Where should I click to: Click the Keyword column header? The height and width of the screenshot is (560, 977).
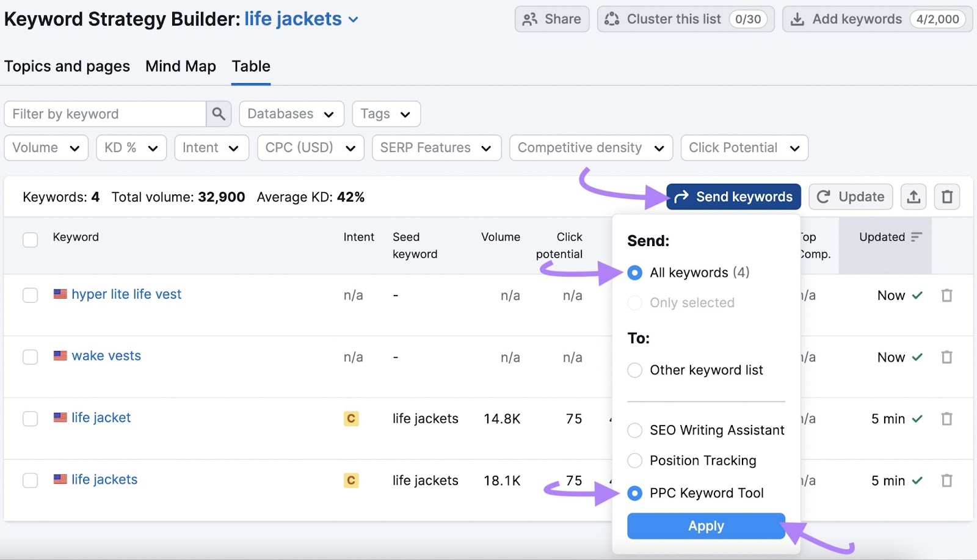click(x=76, y=237)
